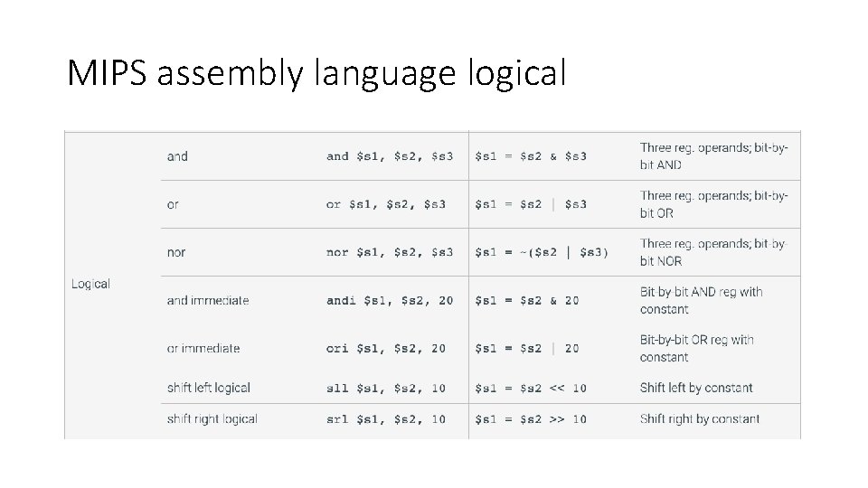Click the meaning "$s1 = $s2 << 10"
Viewport: 868px width, 488px height.
coord(531,388)
